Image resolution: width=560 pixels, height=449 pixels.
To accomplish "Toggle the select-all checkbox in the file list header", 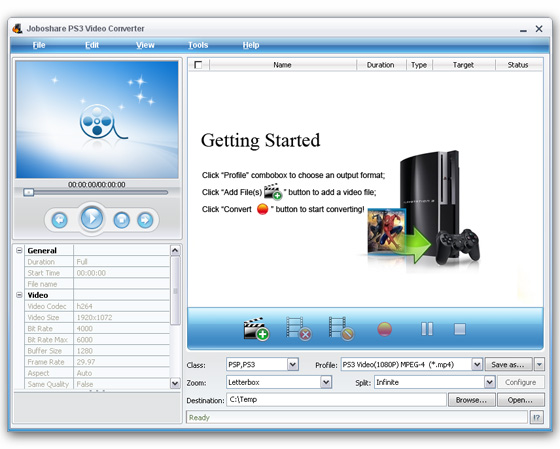I will pyautogui.click(x=198, y=65).
